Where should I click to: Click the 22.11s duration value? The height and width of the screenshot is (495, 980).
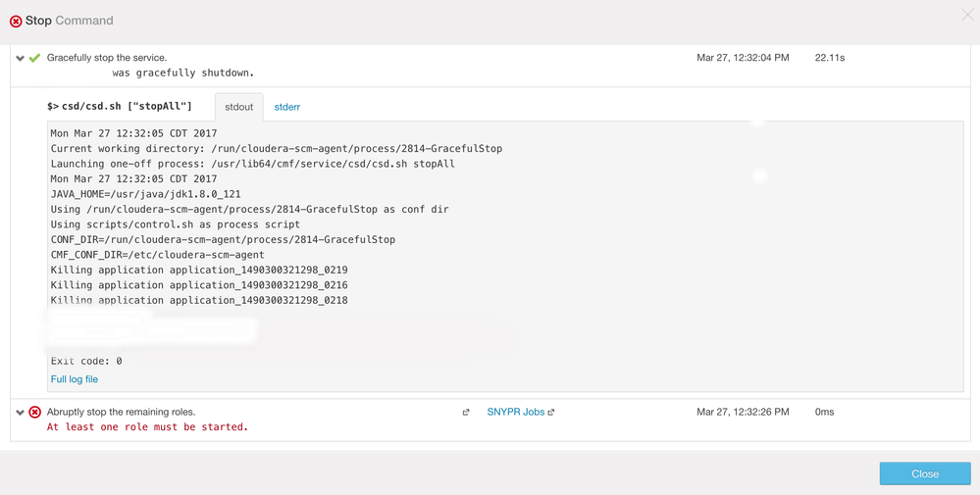[x=830, y=58]
